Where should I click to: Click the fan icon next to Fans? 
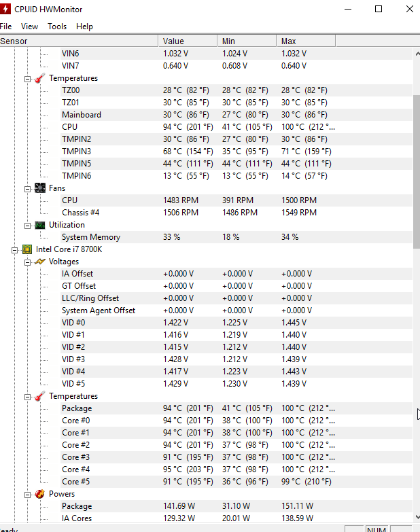click(x=40, y=188)
